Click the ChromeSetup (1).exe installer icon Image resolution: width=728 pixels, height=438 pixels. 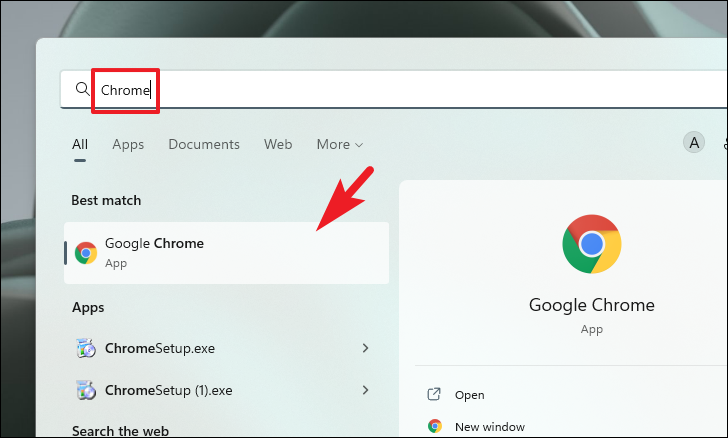coord(86,390)
